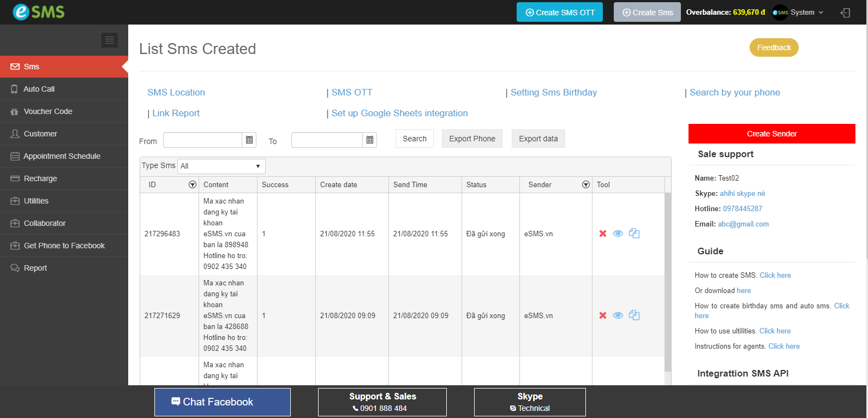Copy SMS 217296483 using duplicate icon
The image size is (868, 418).
[x=634, y=234]
